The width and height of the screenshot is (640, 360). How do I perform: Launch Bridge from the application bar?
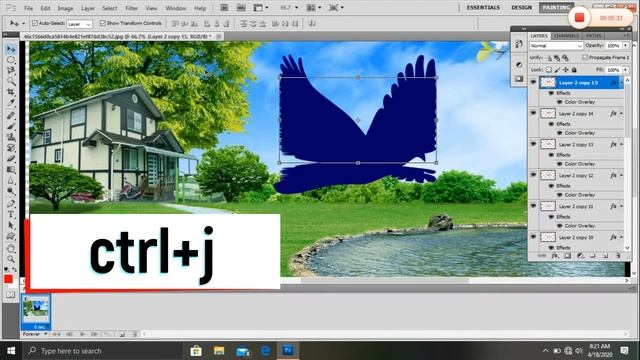[x=224, y=7]
